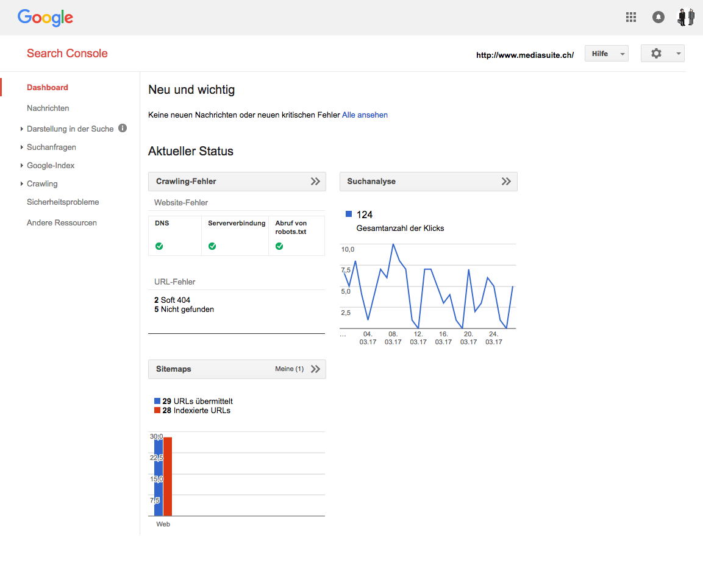703x588 pixels.
Task: Click the red bar in Sitemaps chart
Action: pyautogui.click(x=168, y=477)
